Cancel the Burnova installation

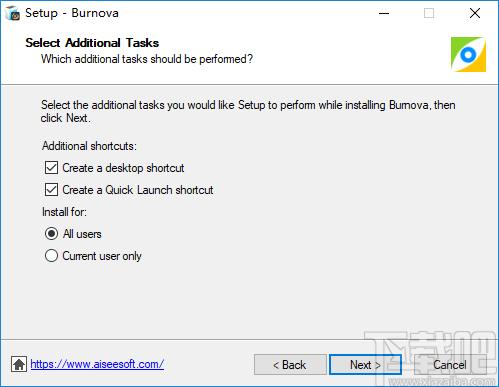450,365
